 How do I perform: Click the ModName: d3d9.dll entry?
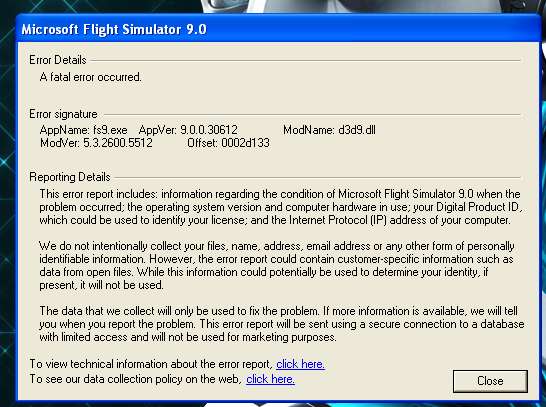point(329,130)
